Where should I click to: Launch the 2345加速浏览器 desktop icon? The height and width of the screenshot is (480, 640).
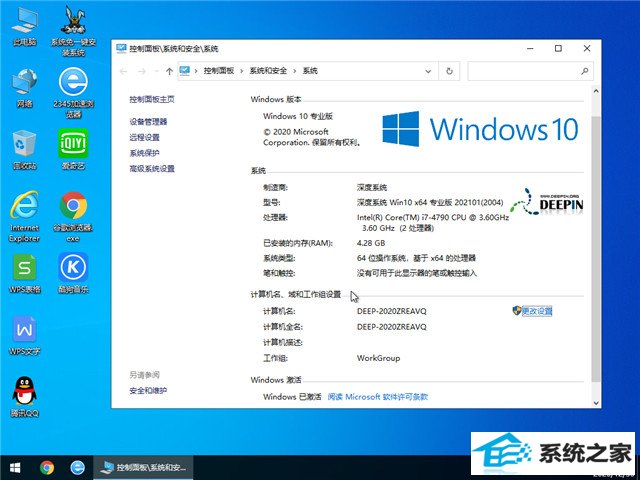click(73, 93)
